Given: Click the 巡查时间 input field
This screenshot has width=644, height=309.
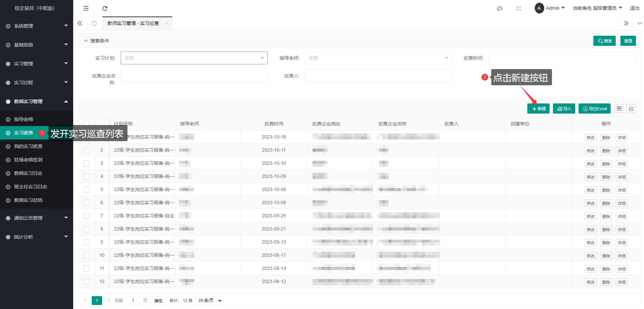Looking at the screenshot, I should click(562, 58).
